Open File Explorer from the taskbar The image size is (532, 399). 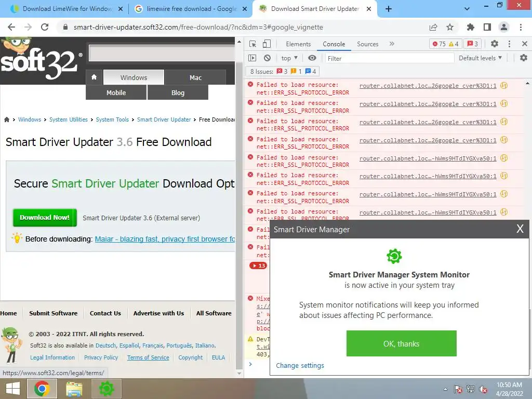pos(74,389)
